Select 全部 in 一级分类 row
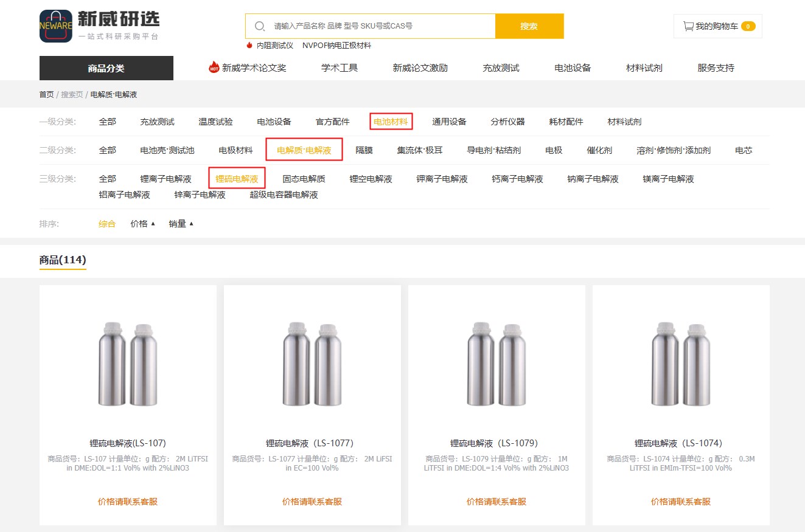 (x=107, y=122)
